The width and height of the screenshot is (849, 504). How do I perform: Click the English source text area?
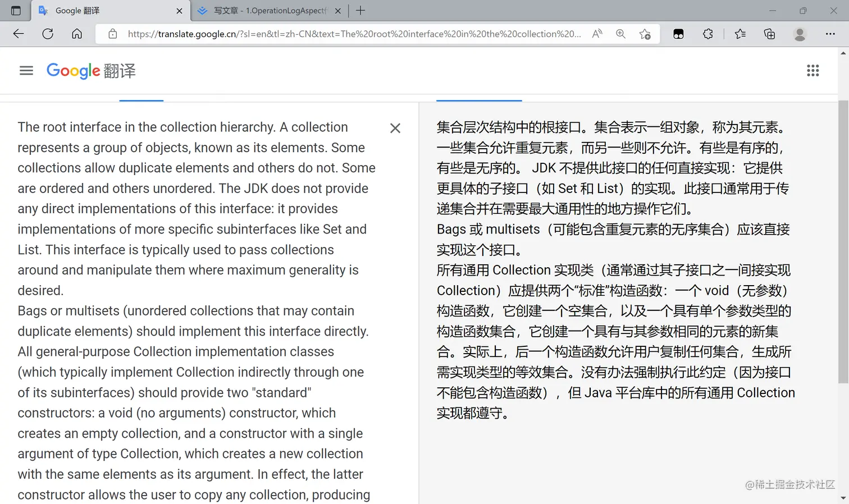click(197, 310)
